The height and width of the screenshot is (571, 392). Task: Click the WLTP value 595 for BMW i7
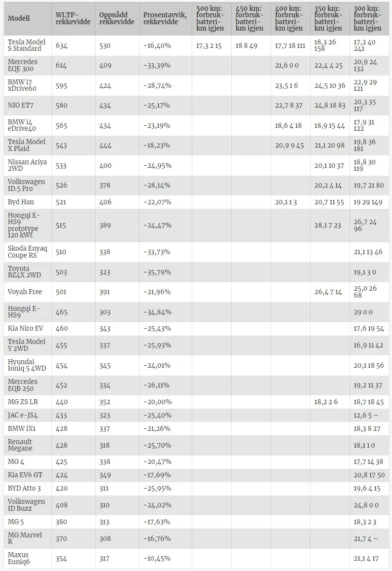(62, 85)
